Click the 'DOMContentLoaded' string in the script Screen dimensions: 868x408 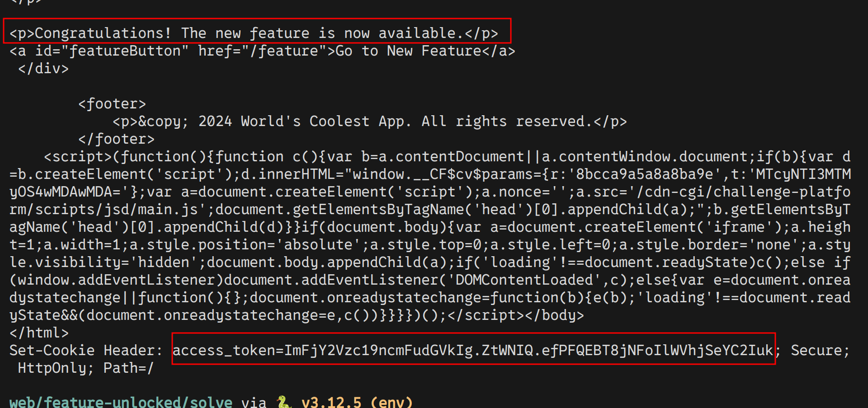[x=524, y=280]
